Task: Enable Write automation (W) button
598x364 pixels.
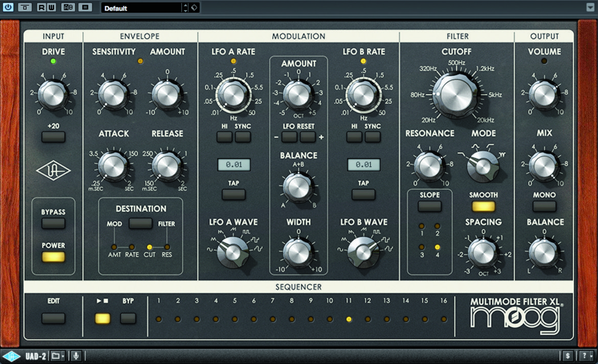Action: 51,7
